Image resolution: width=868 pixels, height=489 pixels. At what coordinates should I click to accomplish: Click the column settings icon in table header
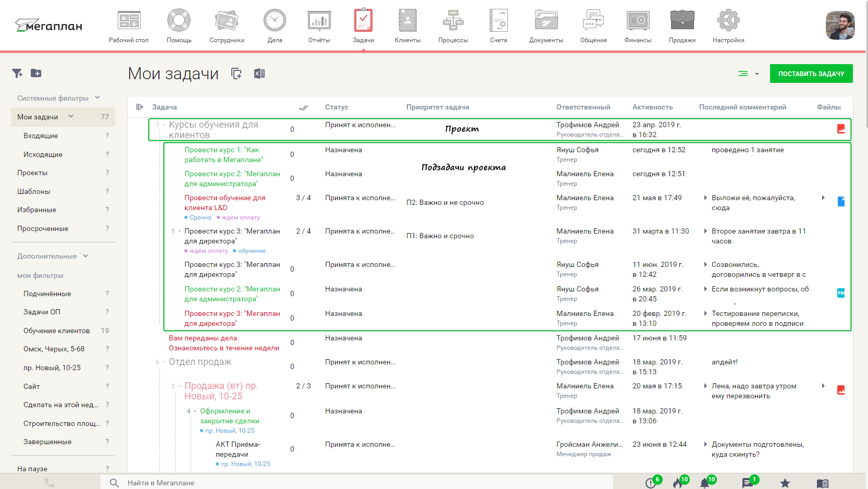140,107
